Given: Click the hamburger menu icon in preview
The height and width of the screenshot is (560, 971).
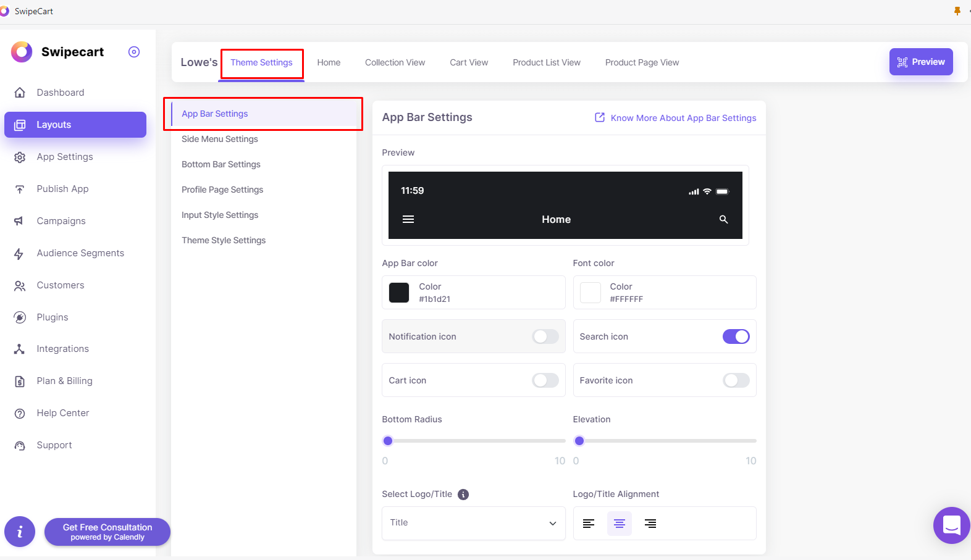Looking at the screenshot, I should click(x=408, y=219).
